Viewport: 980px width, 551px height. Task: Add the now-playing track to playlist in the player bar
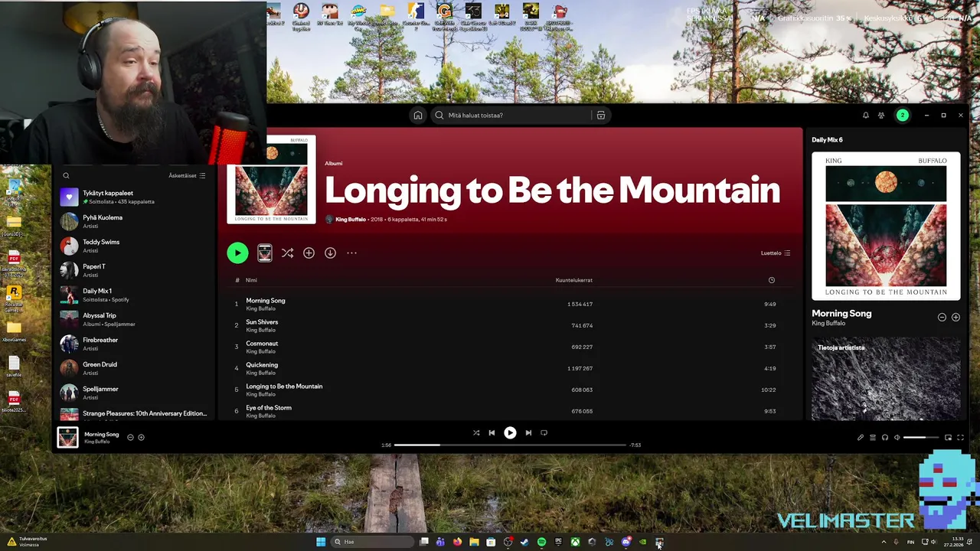tap(141, 438)
